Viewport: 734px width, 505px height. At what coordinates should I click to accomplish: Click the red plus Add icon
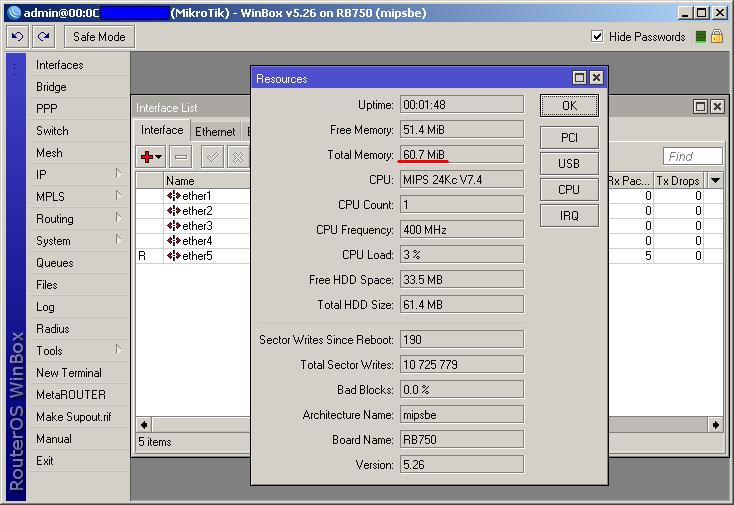tap(151, 157)
